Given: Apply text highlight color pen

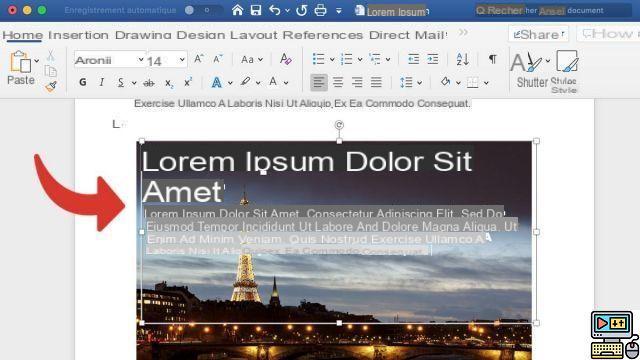Looking at the screenshot, I should click(x=245, y=82).
